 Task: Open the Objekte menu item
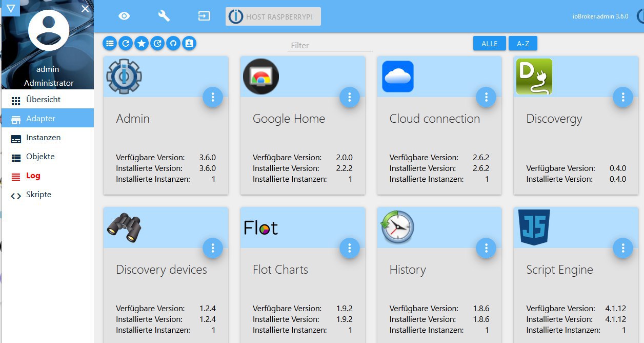click(48, 157)
